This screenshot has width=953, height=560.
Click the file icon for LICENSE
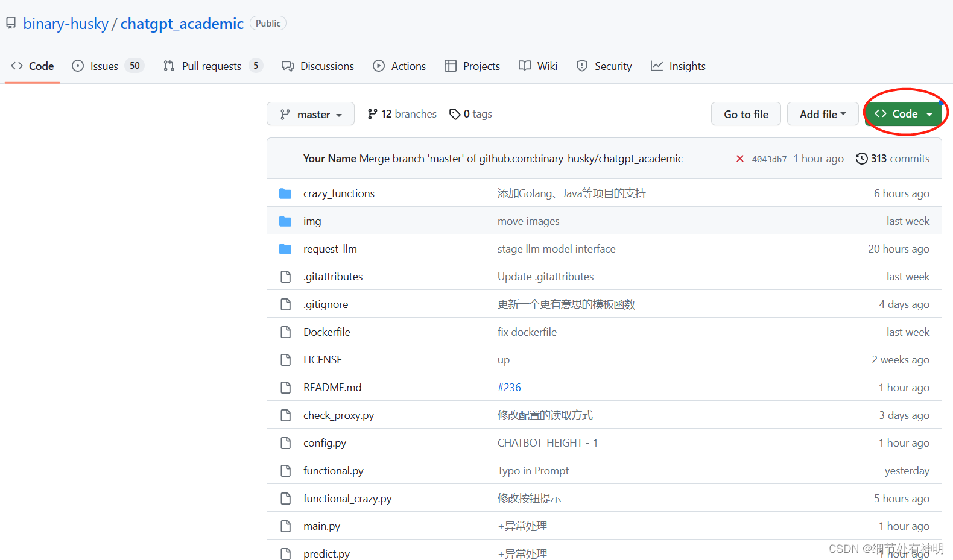pos(285,360)
